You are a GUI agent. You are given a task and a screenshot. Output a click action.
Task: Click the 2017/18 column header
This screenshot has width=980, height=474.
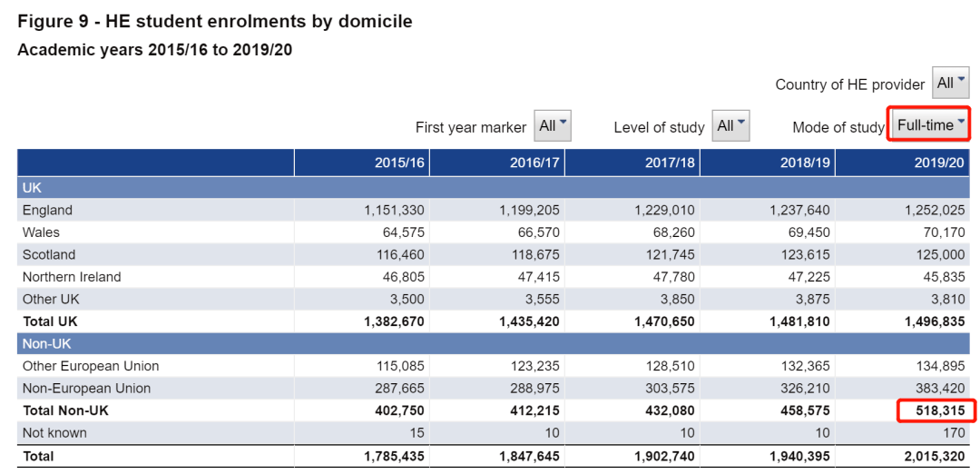(x=632, y=163)
